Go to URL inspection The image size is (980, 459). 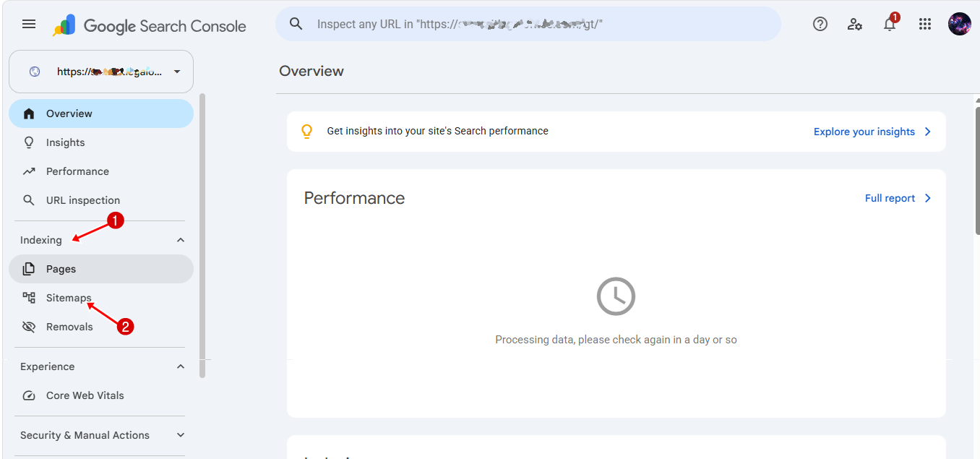[x=101, y=200]
